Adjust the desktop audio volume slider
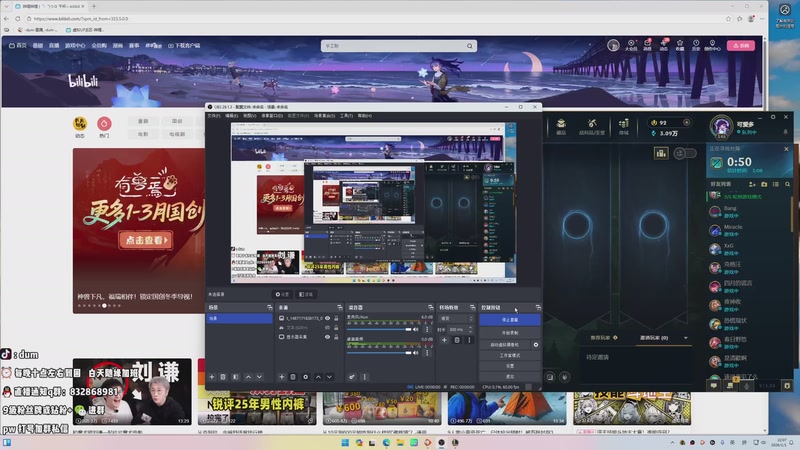The width and height of the screenshot is (800, 450). coord(380,353)
